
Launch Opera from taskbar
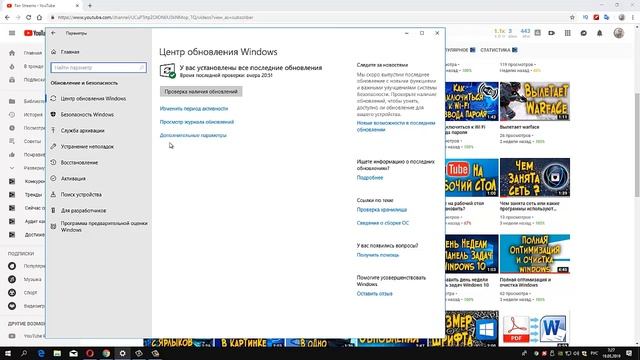click(90, 353)
